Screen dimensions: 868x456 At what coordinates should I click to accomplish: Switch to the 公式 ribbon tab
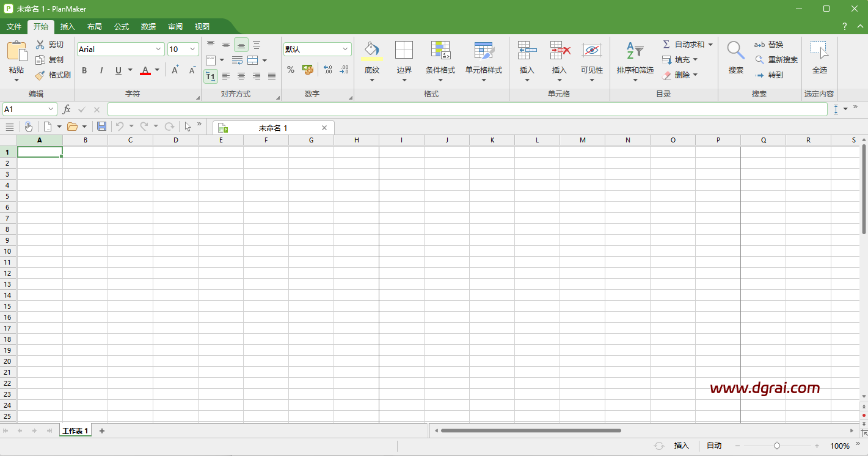click(x=120, y=26)
